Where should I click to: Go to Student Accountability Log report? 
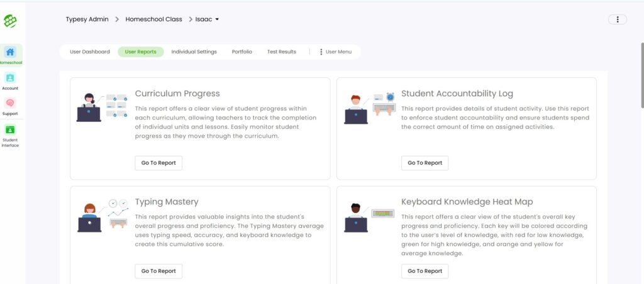coord(425,163)
